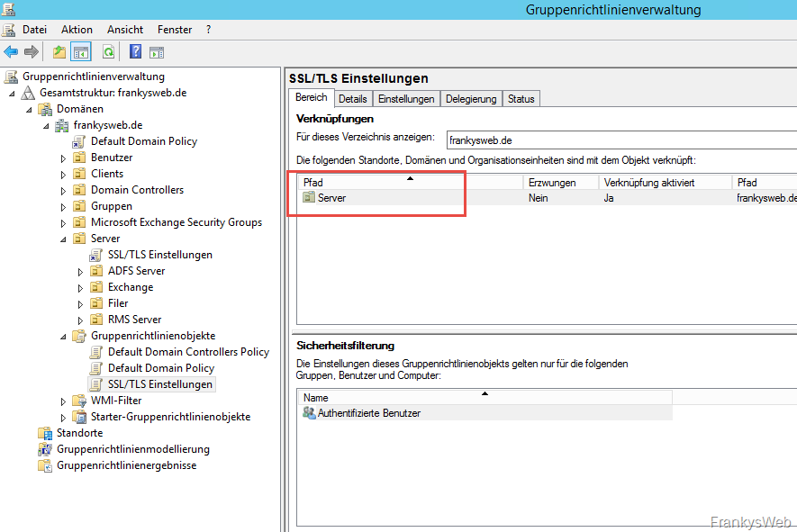Expand the Domain Controllers node
This screenshot has height=532, width=797.
(63, 191)
